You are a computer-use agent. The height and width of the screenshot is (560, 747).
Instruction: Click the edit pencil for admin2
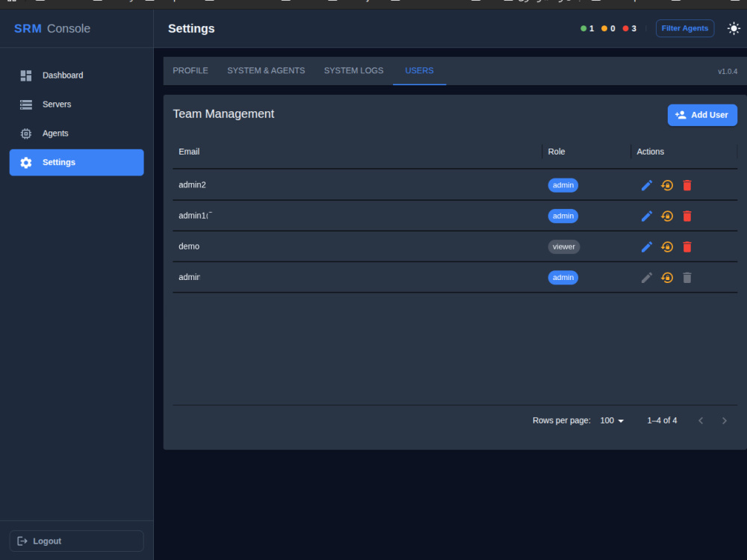(646, 185)
